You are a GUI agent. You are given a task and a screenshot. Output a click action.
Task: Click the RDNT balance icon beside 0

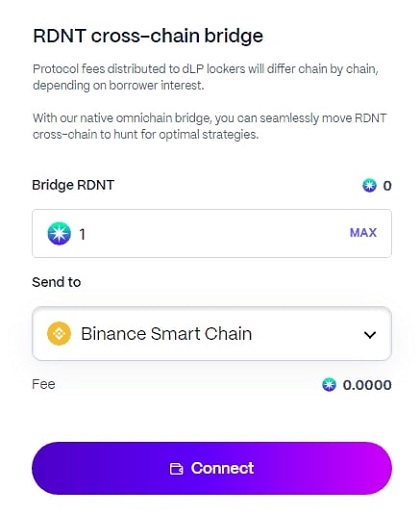pyautogui.click(x=369, y=185)
